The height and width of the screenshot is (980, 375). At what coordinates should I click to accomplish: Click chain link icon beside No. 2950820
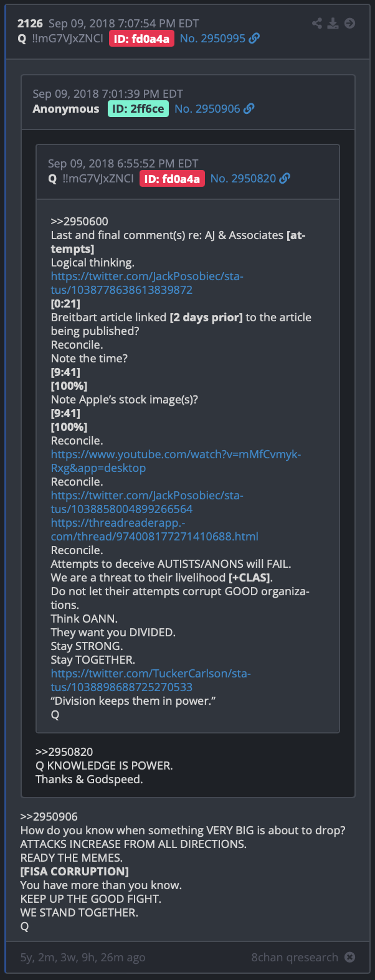285,179
